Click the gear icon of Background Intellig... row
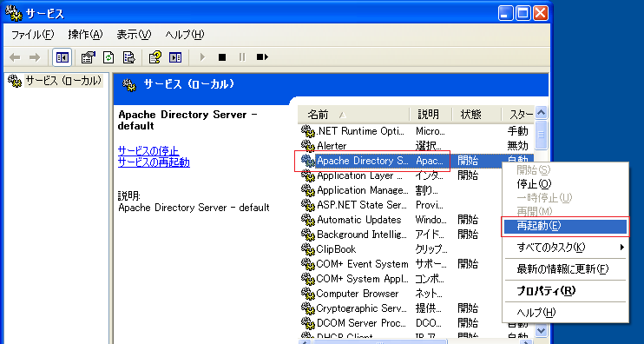The width and height of the screenshot is (644, 344). pyautogui.click(x=307, y=235)
